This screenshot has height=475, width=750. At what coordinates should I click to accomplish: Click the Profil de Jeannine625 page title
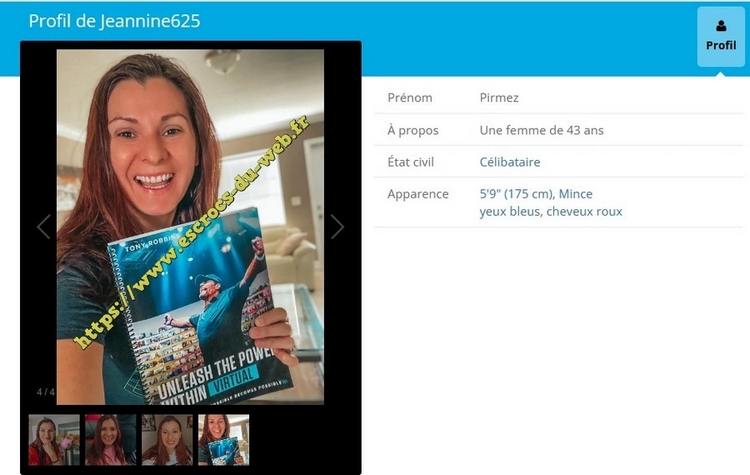[114, 21]
